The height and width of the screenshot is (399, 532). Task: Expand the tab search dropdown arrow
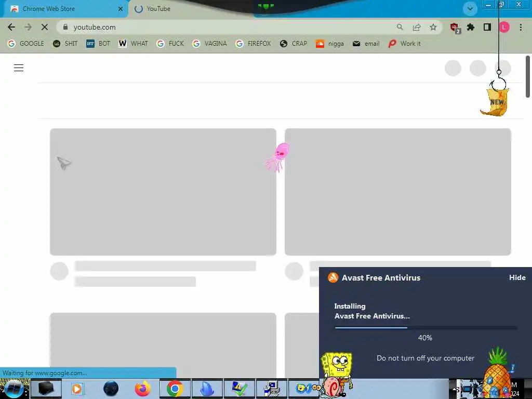coord(470,9)
